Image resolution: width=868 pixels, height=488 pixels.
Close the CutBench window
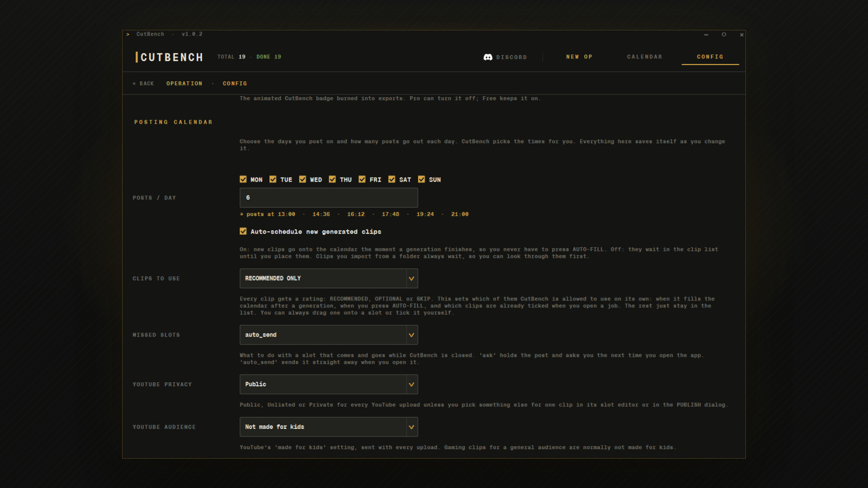coord(742,35)
